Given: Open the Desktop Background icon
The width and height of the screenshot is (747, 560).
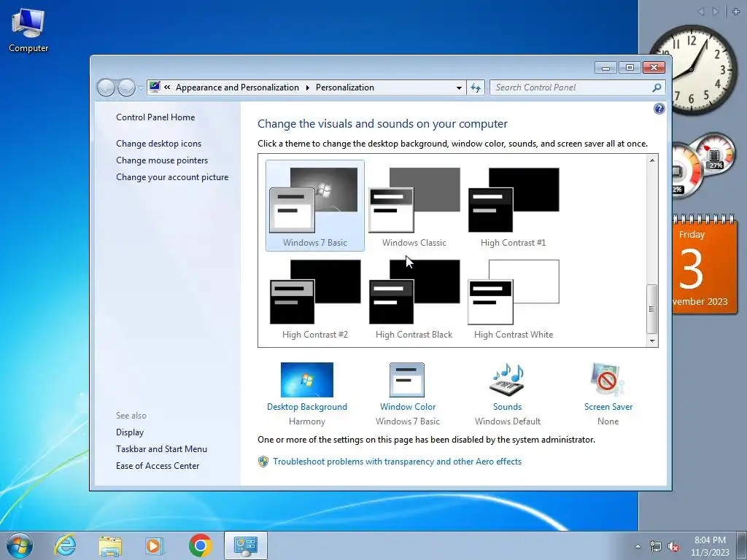Looking at the screenshot, I should (x=307, y=380).
